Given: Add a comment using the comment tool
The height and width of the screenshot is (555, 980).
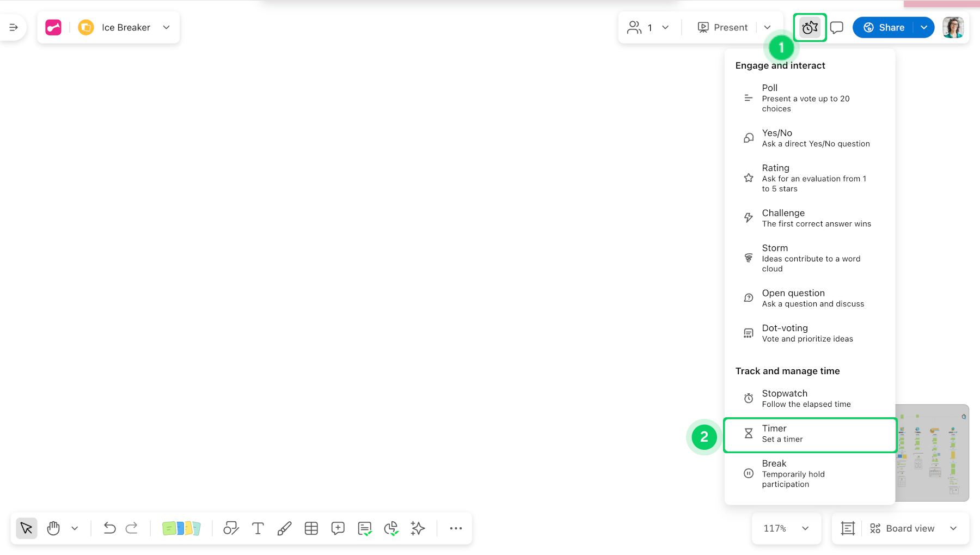Looking at the screenshot, I should 338,528.
